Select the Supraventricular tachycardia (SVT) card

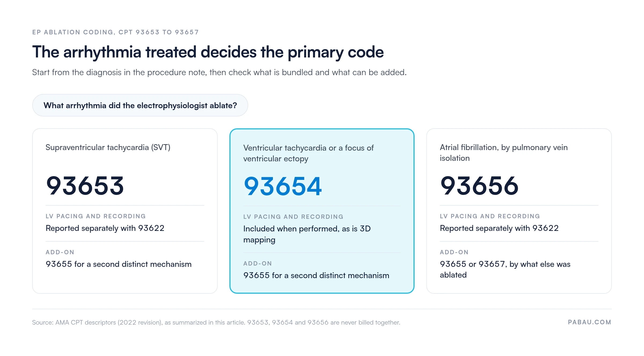click(125, 211)
